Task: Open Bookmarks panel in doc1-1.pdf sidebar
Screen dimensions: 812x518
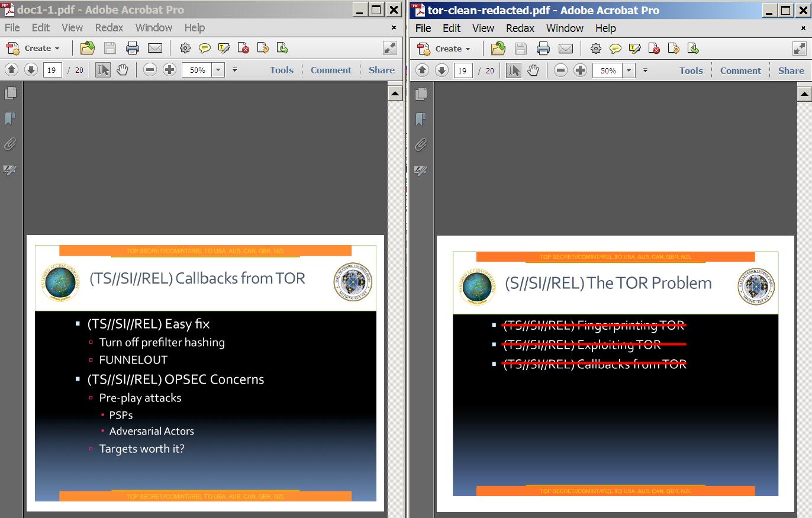Action: point(10,118)
